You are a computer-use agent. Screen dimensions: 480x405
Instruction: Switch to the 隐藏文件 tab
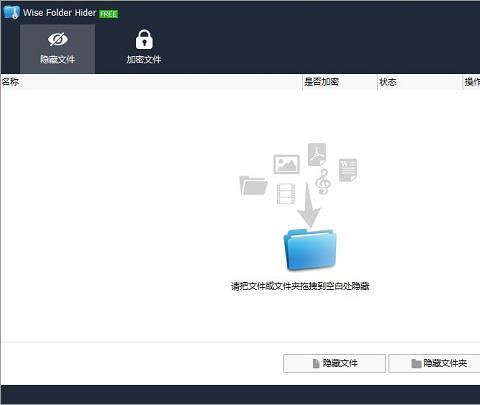(57, 49)
